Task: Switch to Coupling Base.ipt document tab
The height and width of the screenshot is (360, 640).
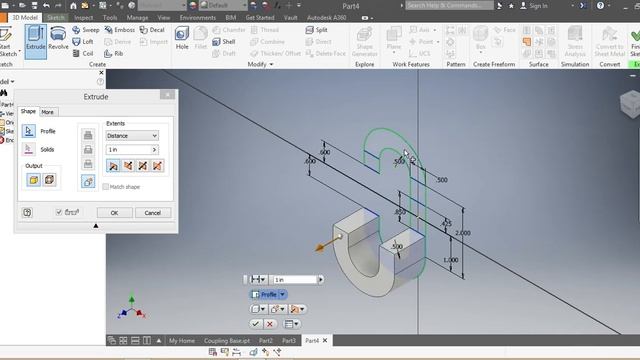Action: (227, 340)
